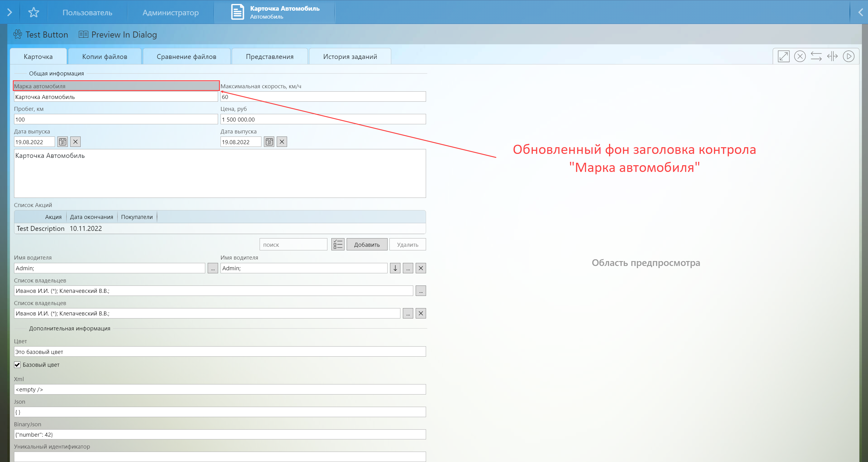Collapse the right panel chevron
The image size is (868, 462).
(x=860, y=13)
